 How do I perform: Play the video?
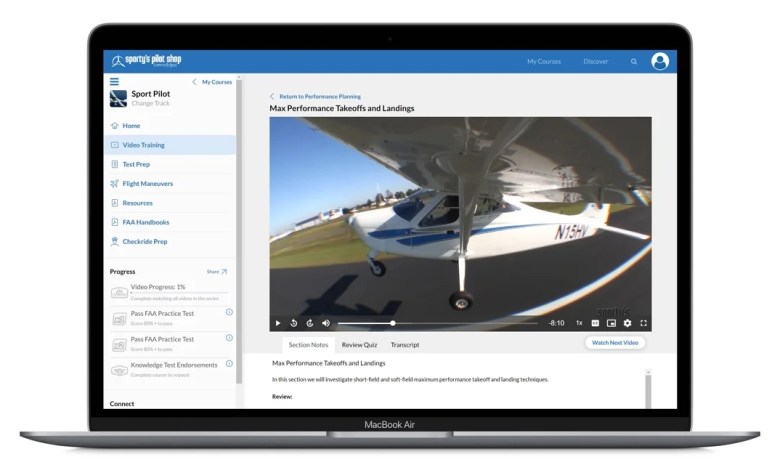pyautogui.click(x=278, y=323)
